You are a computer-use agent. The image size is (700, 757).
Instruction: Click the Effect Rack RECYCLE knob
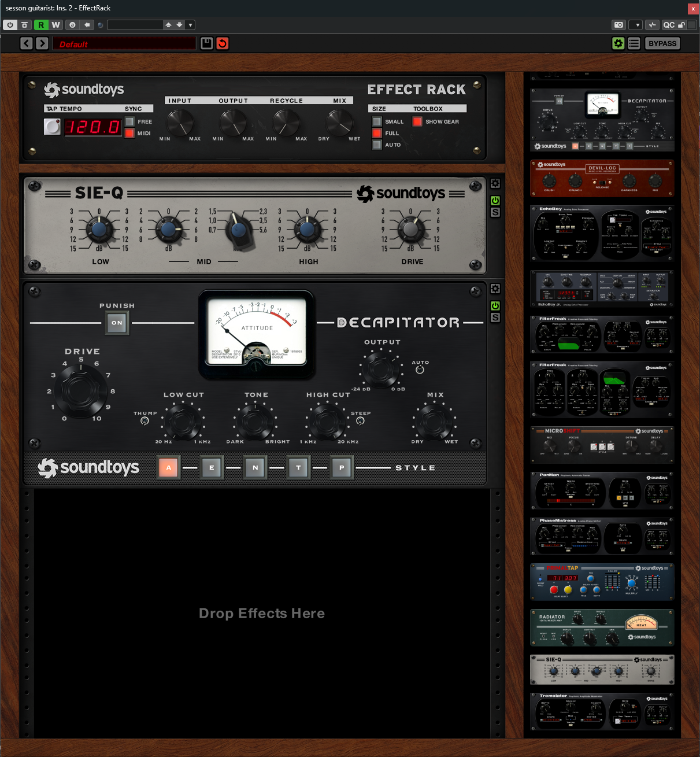286,122
